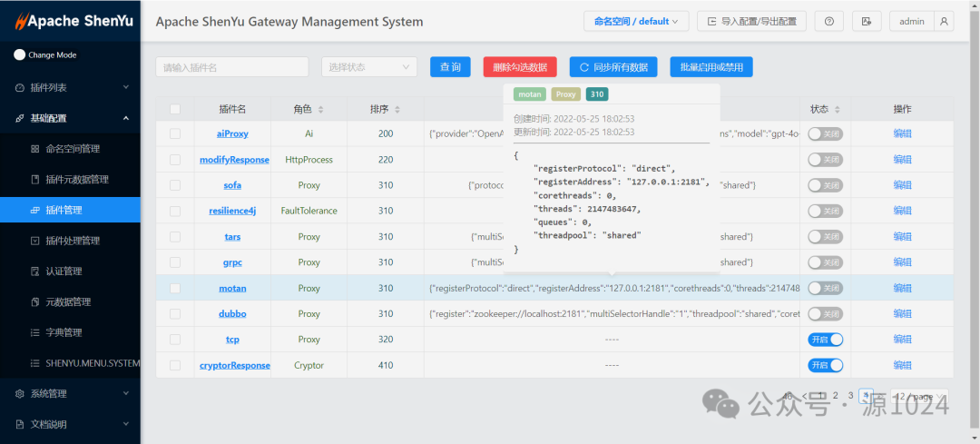
Task: Click the 文档说明 file icon
Action: click(x=19, y=425)
